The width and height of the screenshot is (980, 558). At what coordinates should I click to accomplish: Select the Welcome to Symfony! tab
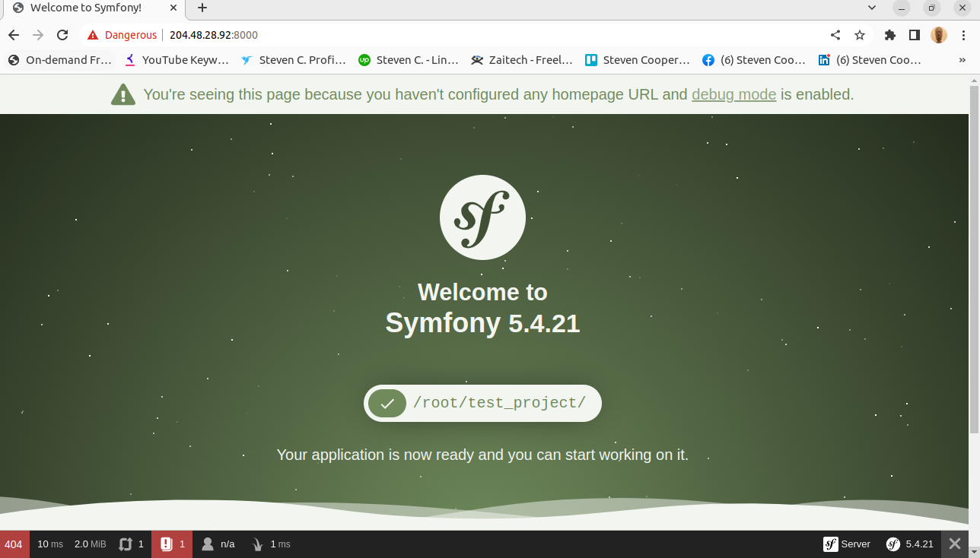click(93, 8)
